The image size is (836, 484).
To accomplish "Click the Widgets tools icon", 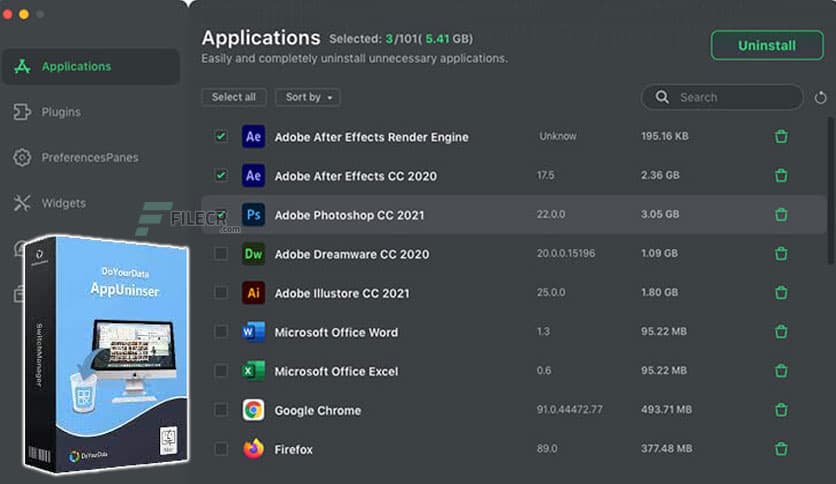I will (x=22, y=203).
